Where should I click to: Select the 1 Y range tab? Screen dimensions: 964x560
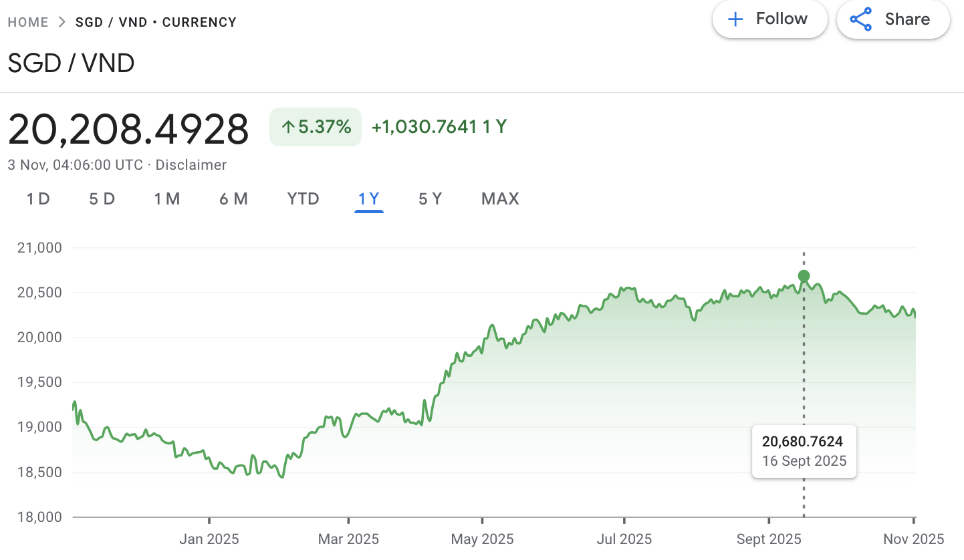tap(369, 199)
